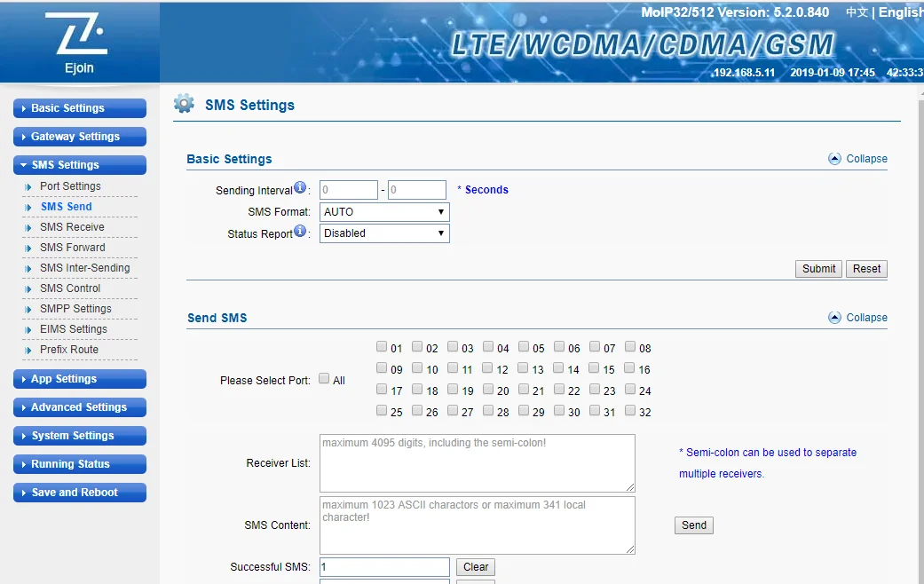This screenshot has width=924, height=584.
Task: Click the arrow icon beside SMS Forward
Action: tap(28, 249)
